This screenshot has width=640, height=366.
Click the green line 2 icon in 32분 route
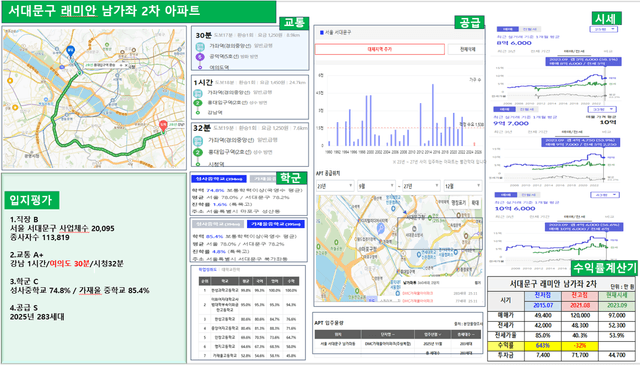point(198,152)
